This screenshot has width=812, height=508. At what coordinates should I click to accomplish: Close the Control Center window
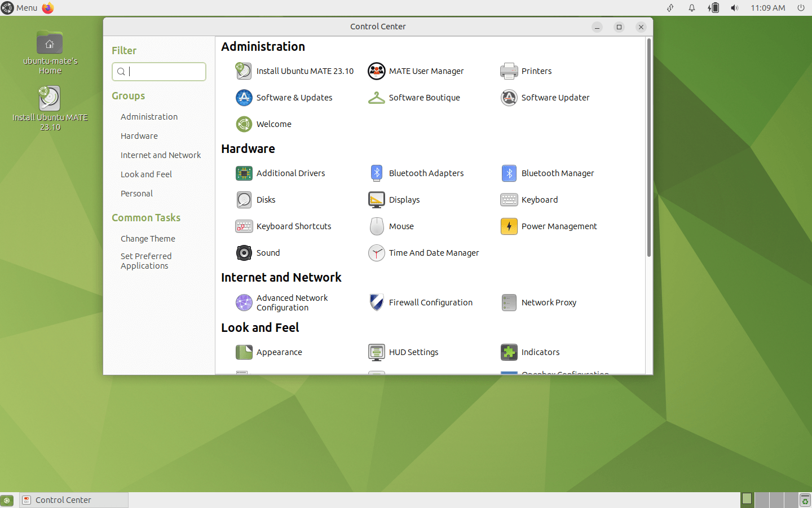pyautogui.click(x=641, y=27)
